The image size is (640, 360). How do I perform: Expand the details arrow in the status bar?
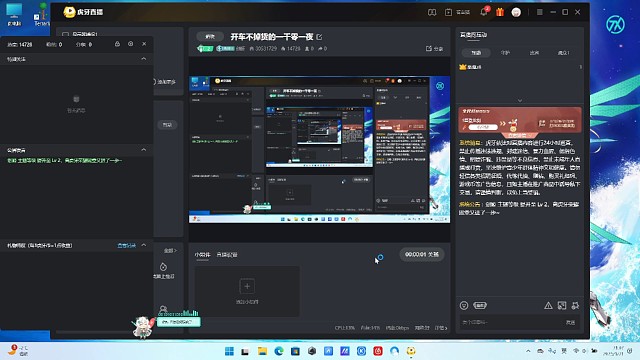[x=441, y=328]
